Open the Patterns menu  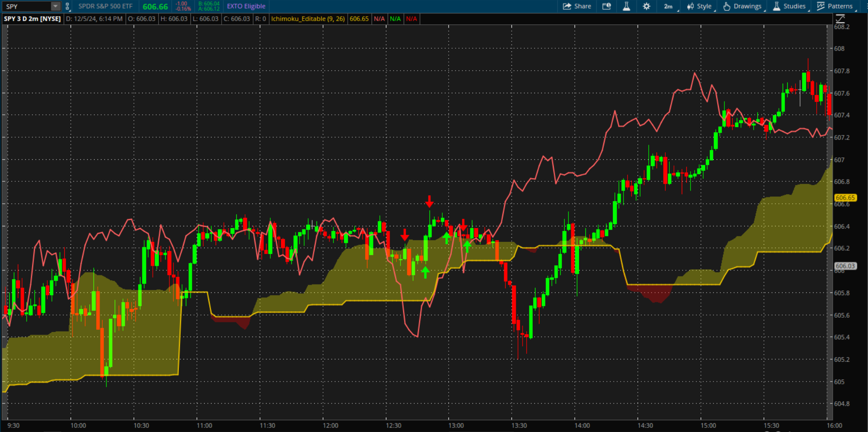click(x=835, y=6)
